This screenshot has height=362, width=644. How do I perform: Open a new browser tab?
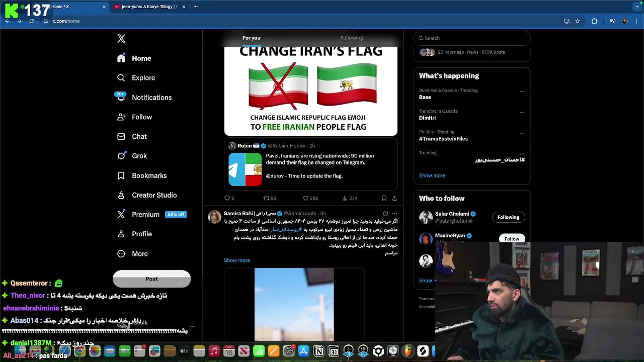(196, 7)
